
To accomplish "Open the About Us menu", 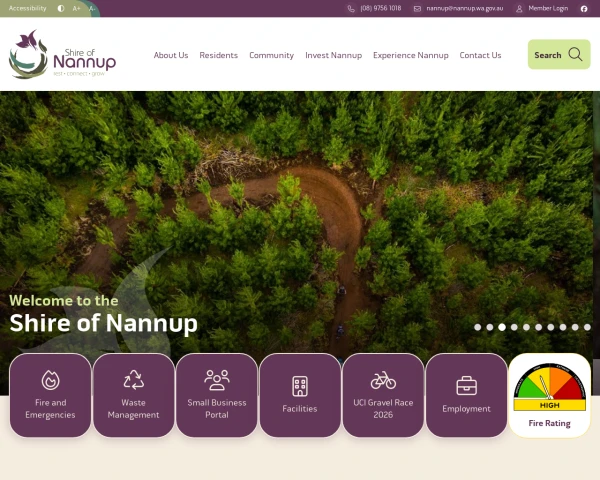I will click(171, 55).
